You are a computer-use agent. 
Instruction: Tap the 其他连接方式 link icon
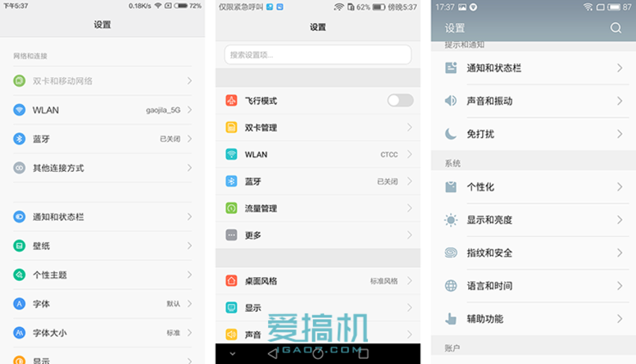tap(19, 168)
